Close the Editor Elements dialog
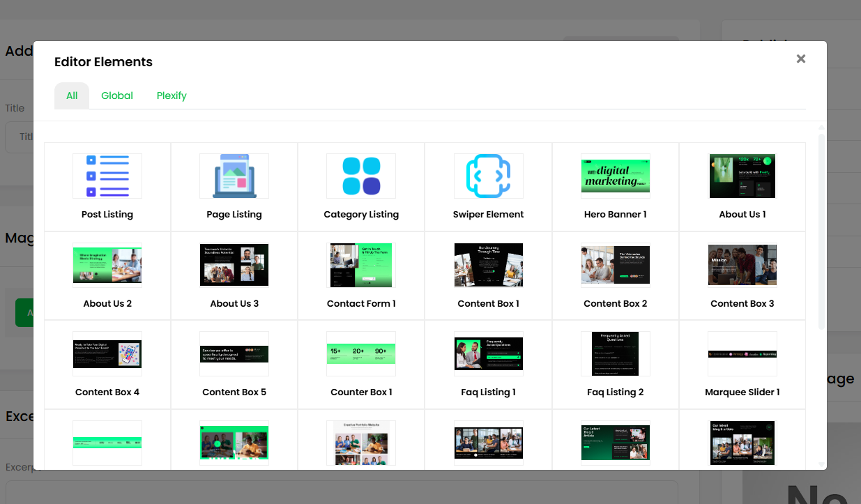 point(801,59)
